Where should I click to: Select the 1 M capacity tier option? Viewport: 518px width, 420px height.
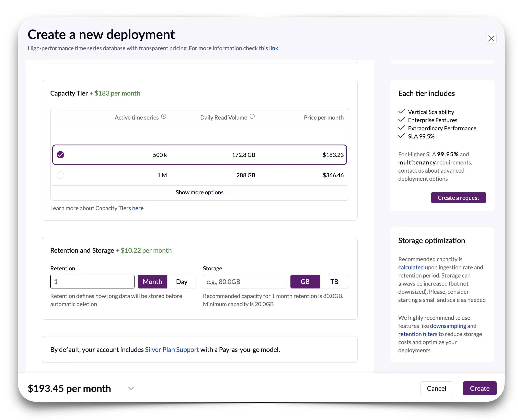tap(60, 175)
